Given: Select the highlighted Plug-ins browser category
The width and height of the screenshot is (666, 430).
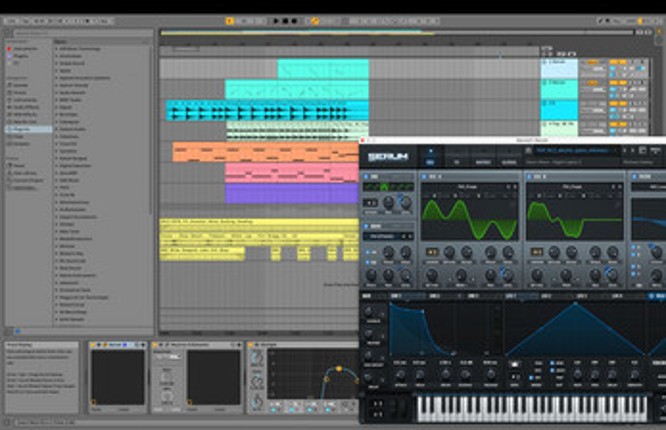Looking at the screenshot, I should coord(28,129).
